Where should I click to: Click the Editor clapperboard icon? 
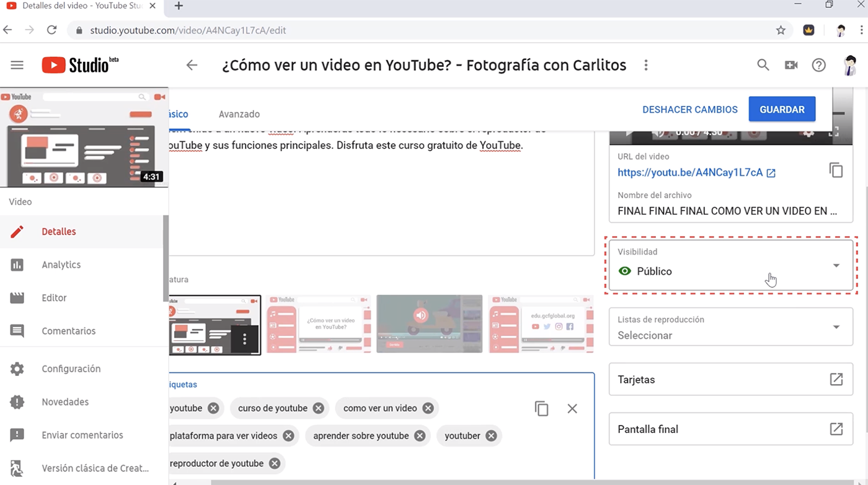[17, 298]
